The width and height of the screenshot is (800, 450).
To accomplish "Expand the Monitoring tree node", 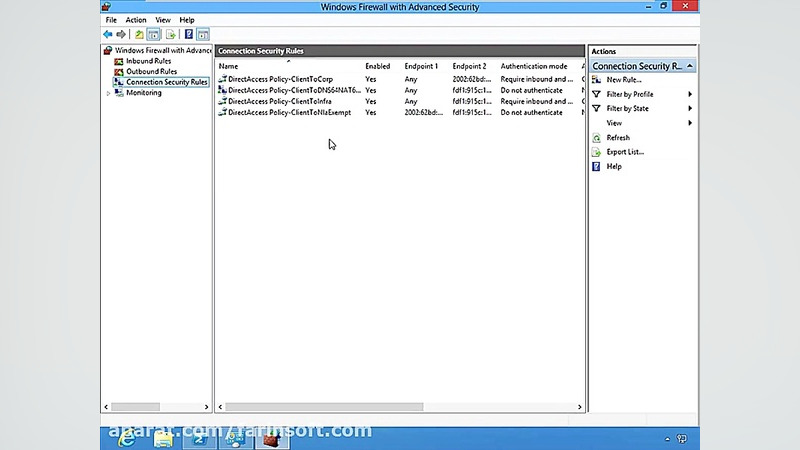I will pos(109,93).
